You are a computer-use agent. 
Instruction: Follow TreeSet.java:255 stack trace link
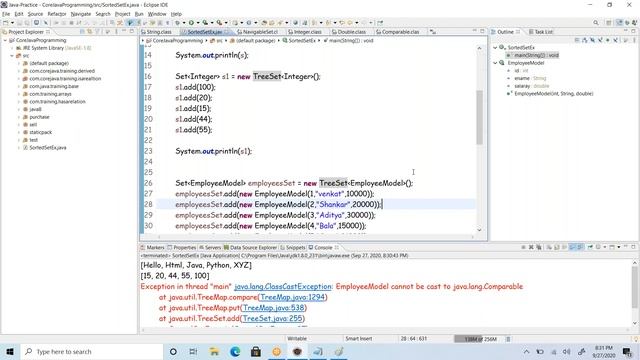pos(272,318)
